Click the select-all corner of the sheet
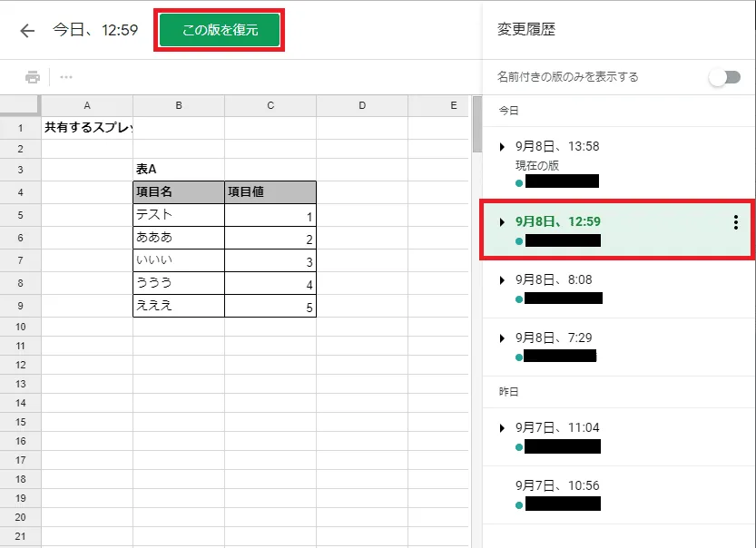Viewport: 756px width, 548px height. pyautogui.click(x=19, y=105)
